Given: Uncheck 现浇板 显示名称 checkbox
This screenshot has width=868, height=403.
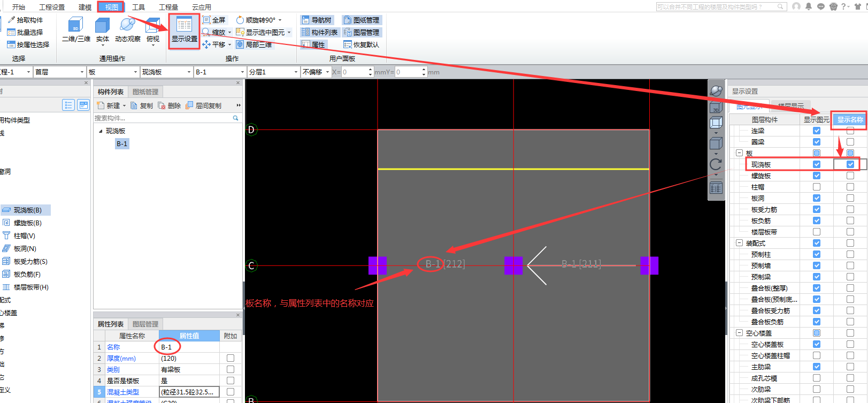Looking at the screenshot, I should 850,164.
